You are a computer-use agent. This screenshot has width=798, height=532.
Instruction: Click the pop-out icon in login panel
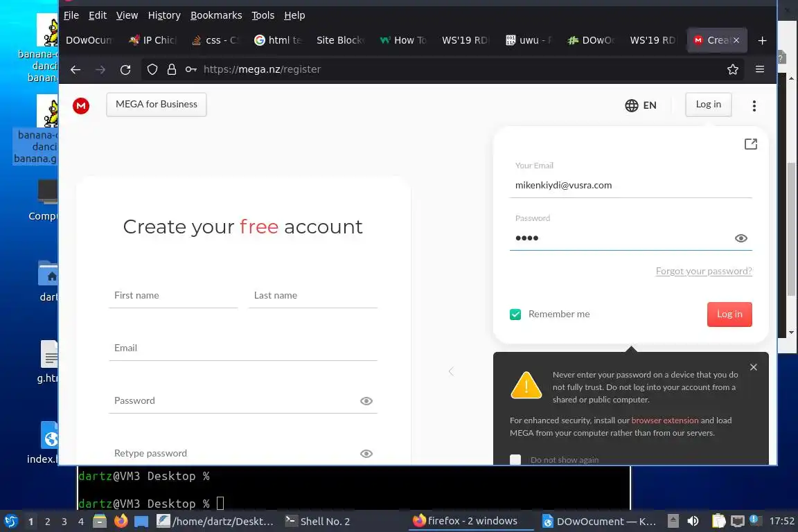pyautogui.click(x=750, y=144)
